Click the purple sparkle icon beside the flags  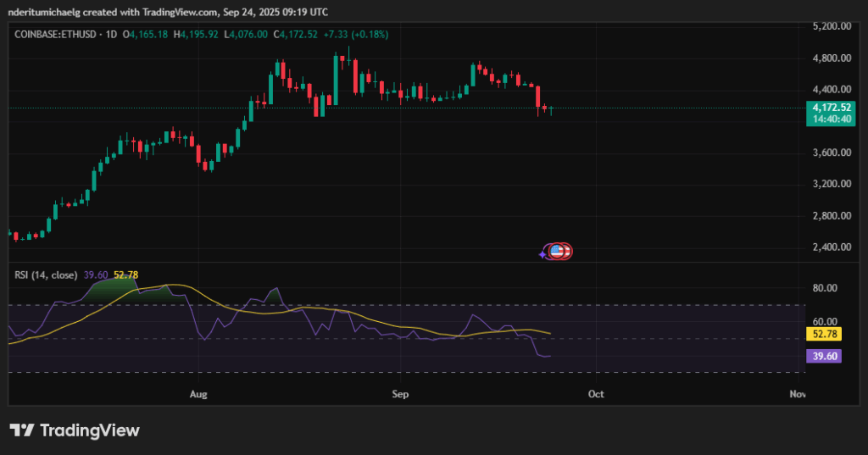[542, 255]
